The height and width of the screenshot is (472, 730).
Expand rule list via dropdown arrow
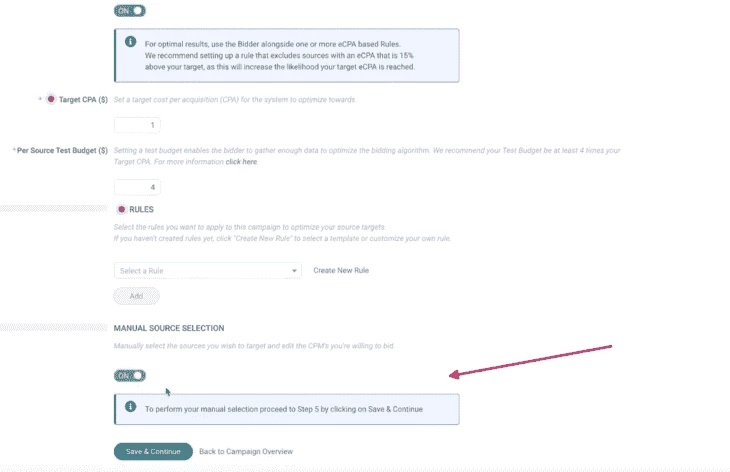pos(294,270)
